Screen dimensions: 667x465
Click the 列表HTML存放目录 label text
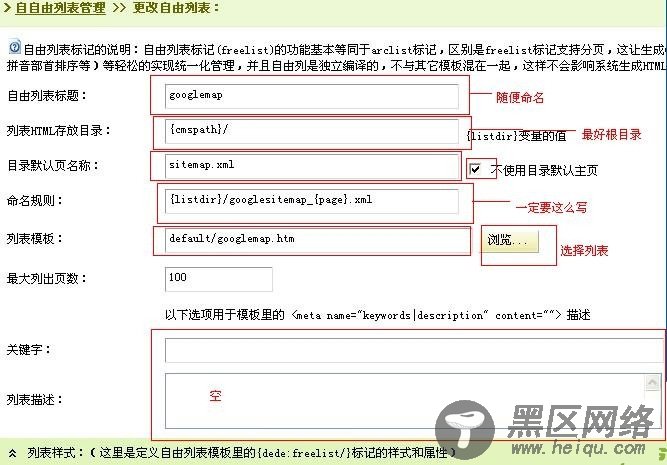click(58, 131)
